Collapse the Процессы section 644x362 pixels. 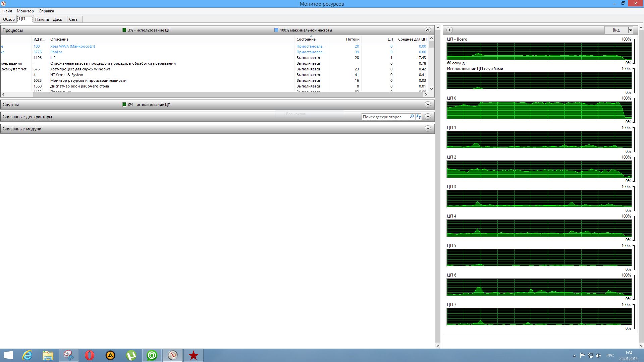coord(428,30)
